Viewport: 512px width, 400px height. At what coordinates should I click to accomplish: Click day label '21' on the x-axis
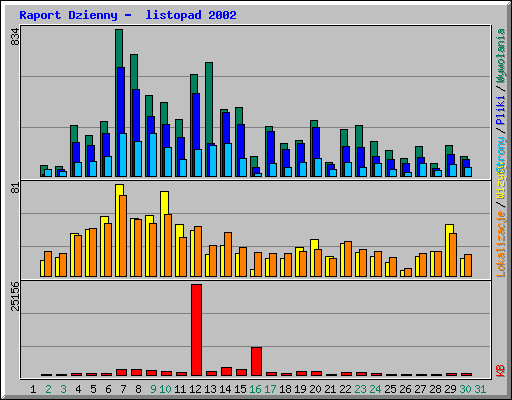[330, 389]
